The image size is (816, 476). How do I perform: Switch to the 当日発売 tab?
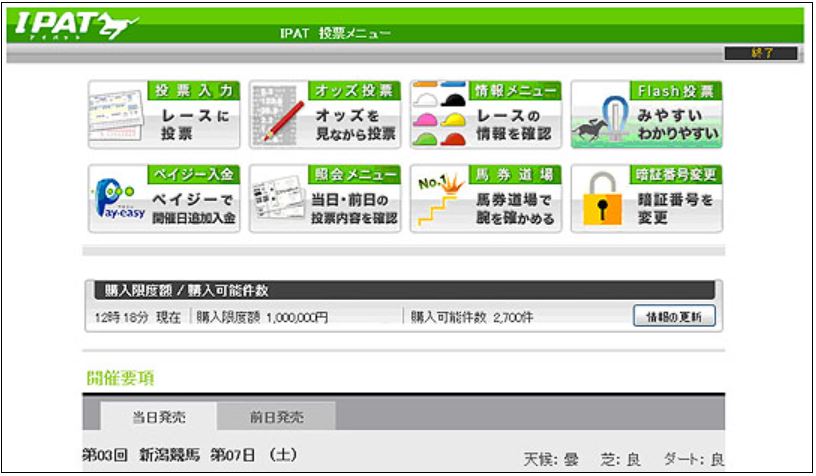pos(159,417)
